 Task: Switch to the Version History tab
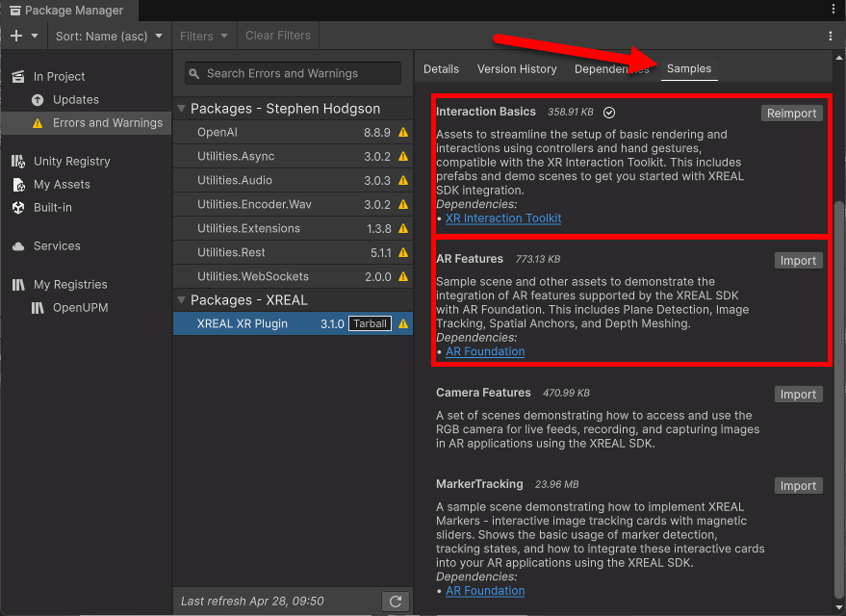pyautogui.click(x=517, y=69)
